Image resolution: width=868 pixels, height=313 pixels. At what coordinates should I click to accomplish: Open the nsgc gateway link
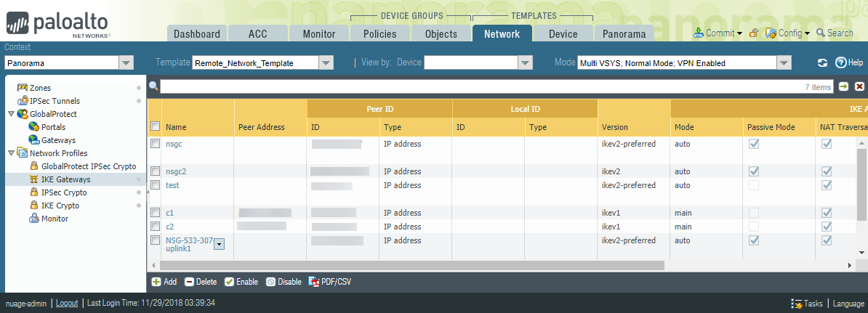point(174,144)
